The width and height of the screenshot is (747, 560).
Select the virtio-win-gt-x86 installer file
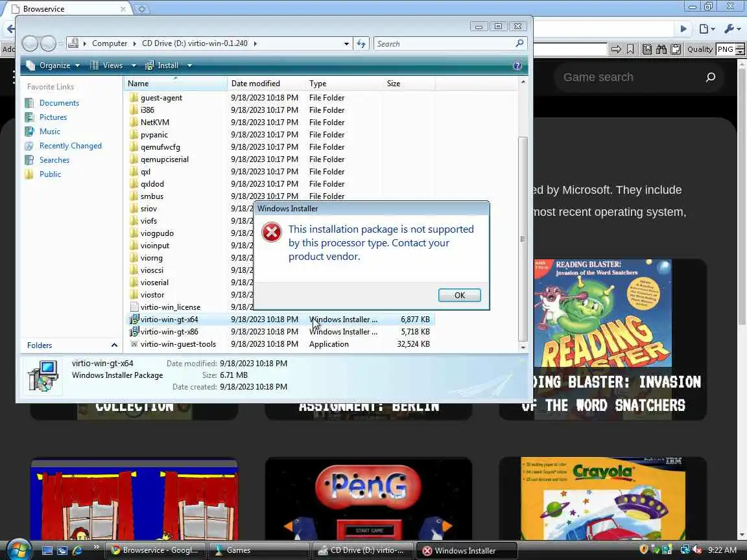tap(169, 332)
